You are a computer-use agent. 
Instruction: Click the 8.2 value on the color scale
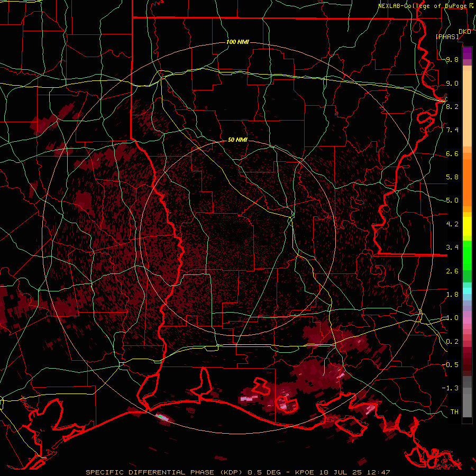tap(452, 106)
